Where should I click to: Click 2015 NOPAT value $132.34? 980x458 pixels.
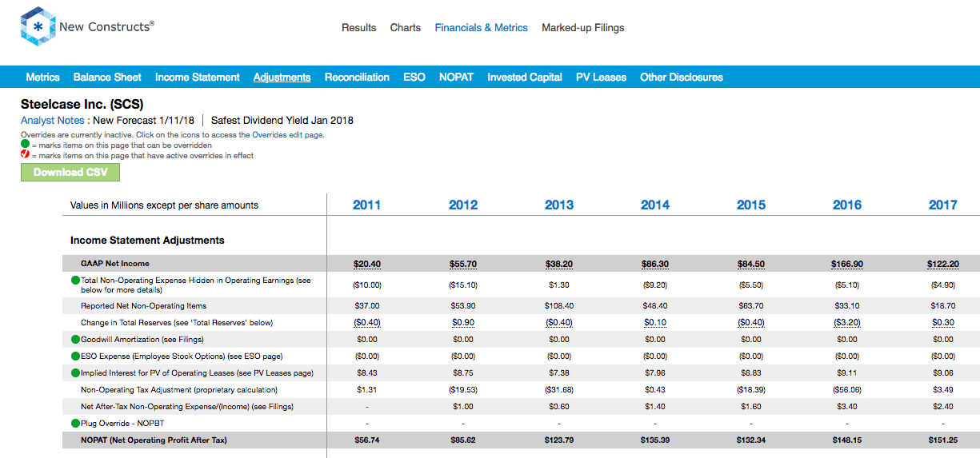pos(751,440)
